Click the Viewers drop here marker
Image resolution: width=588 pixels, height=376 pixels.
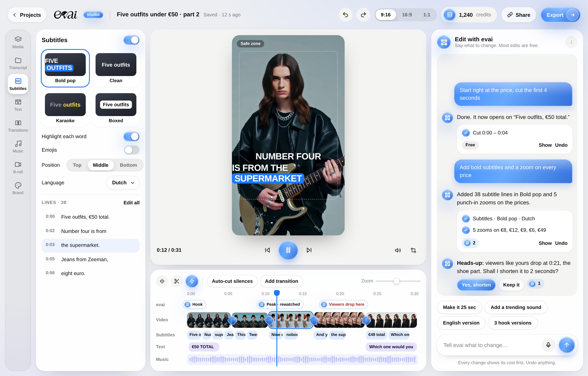coord(343,304)
